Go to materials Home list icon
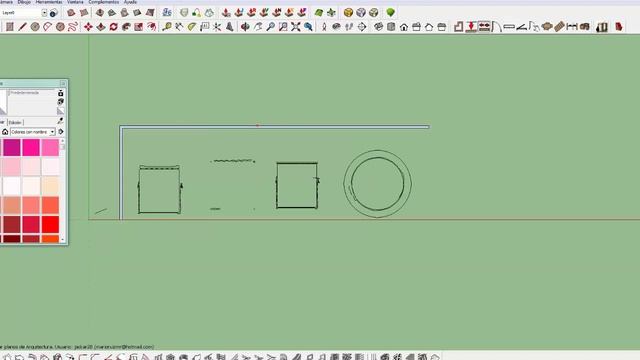Viewport: 640px width, 360px height. pyautogui.click(x=5, y=132)
